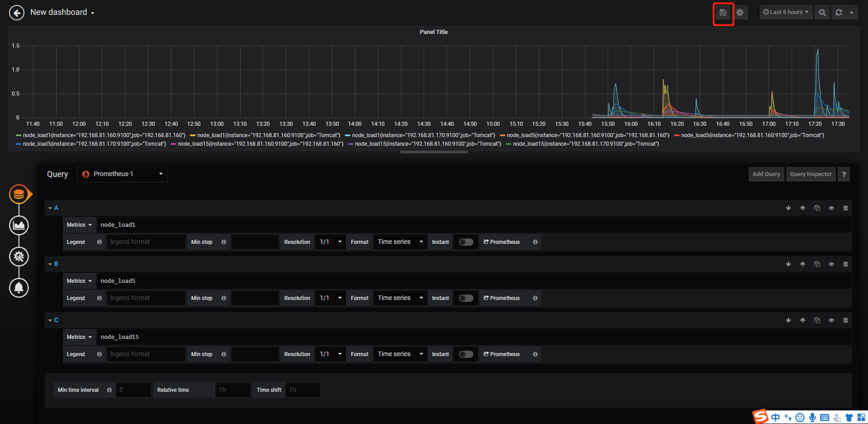Toggle query A visibility eye icon
Image resolution: width=868 pixels, height=424 pixels.
831,208
